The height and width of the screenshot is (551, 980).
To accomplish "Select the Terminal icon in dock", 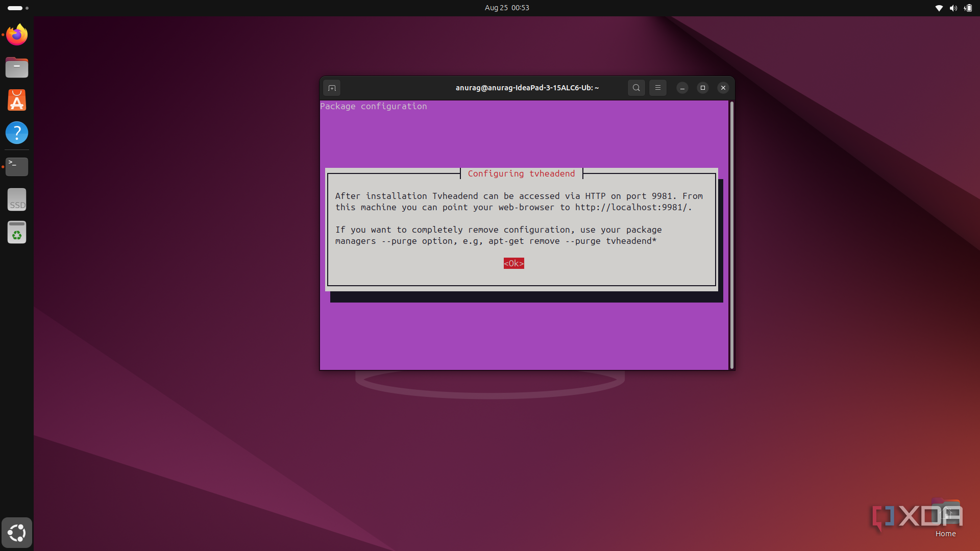I will pos(17,166).
